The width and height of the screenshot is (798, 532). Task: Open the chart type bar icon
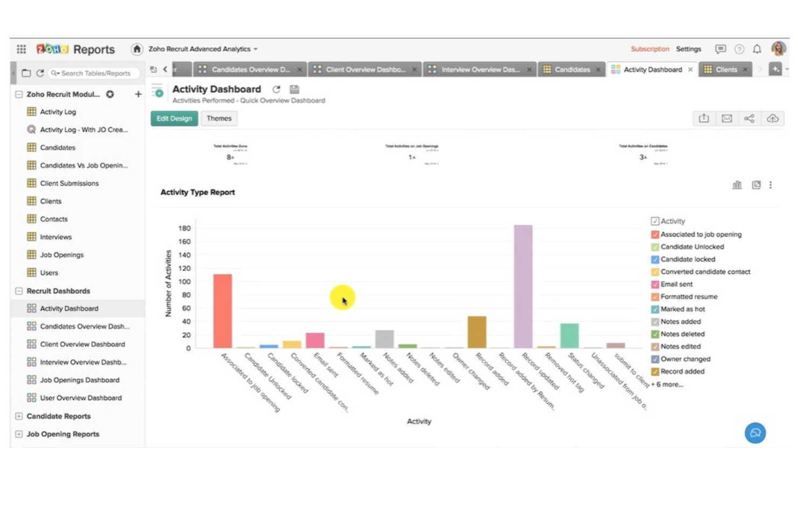coord(737,185)
